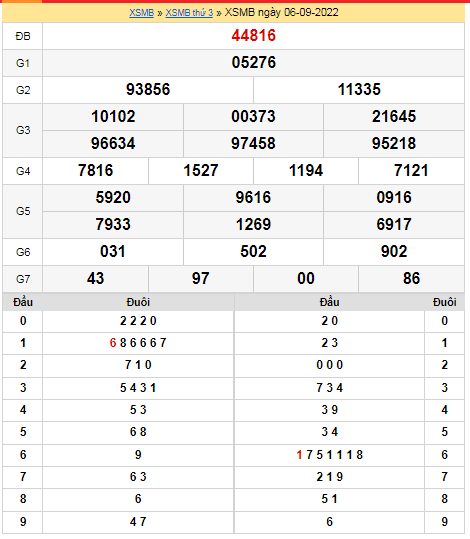Click G3 number 97458

point(253,143)
